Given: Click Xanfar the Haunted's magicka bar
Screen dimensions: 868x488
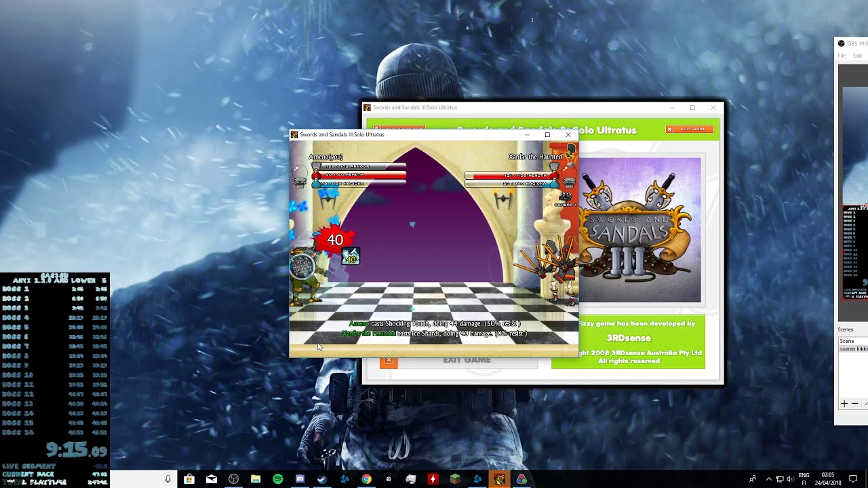Looking at the screenshot, I should tap(513, 184).
